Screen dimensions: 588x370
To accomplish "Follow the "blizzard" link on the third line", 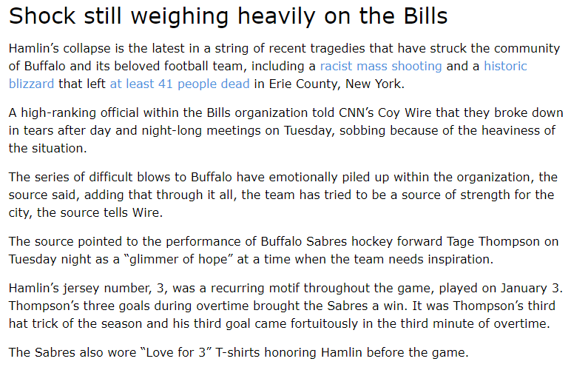I will coord(32,84).
